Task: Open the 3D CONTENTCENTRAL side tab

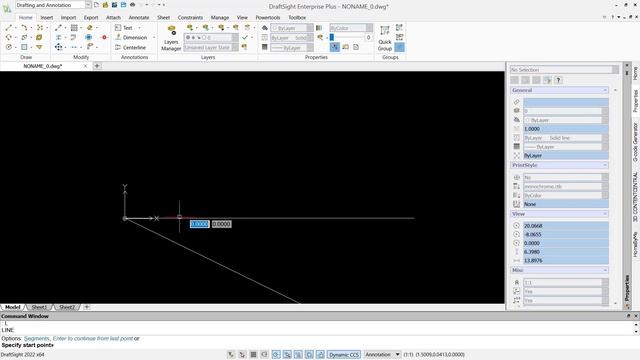Action: click(635, 197)
